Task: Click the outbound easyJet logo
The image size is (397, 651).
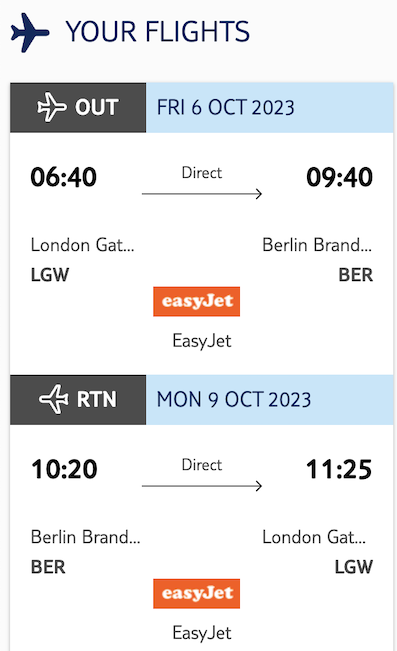Action: click(x=196, y=301)
